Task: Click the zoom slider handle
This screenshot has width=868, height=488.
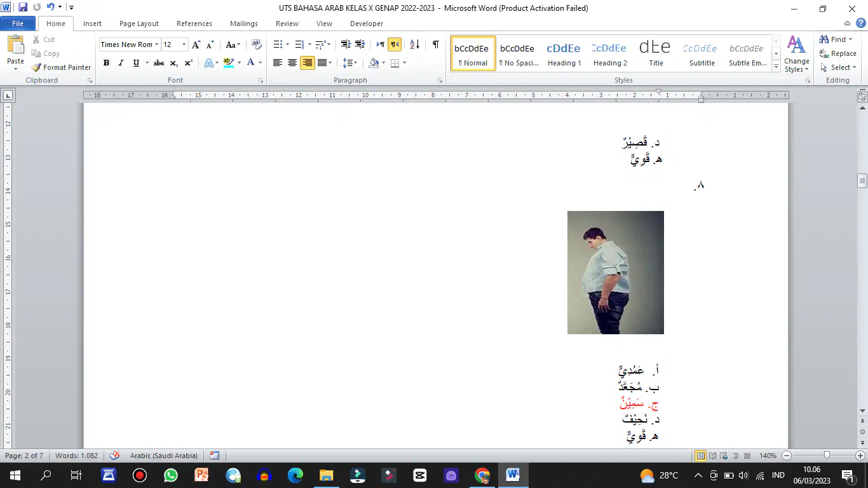Action: pyautogui.click(x=826, y=456)
